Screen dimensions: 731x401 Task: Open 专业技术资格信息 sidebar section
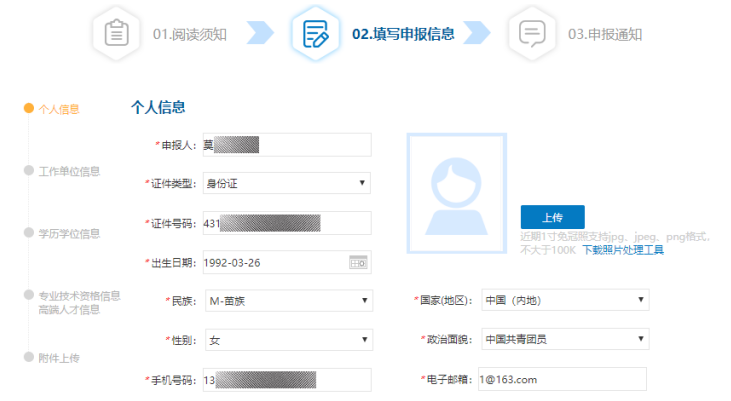(78, 296)
